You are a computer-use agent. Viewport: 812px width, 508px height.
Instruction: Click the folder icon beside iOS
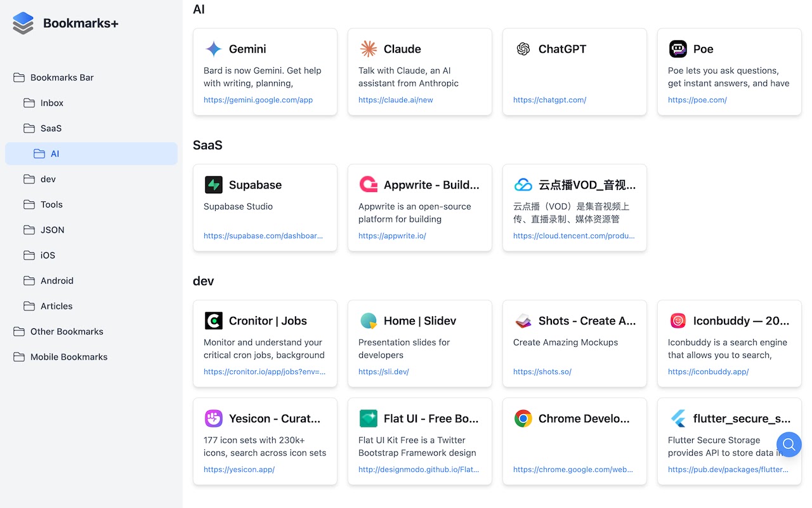(x=29, y=255)
